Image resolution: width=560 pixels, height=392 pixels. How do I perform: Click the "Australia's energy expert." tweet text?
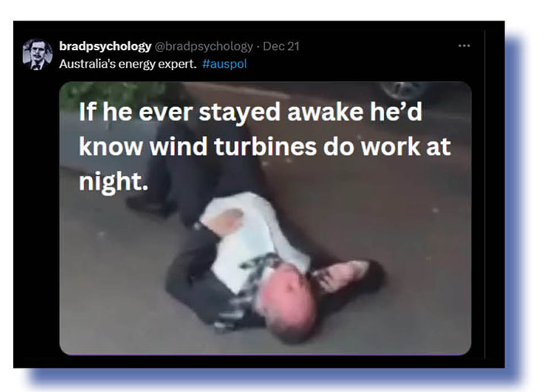click(128, 64)
